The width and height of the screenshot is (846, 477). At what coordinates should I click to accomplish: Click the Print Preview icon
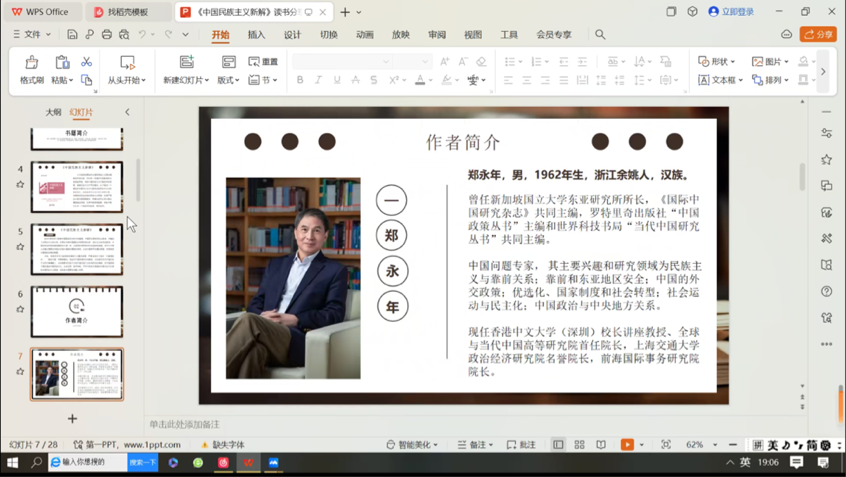pos(124,35)
